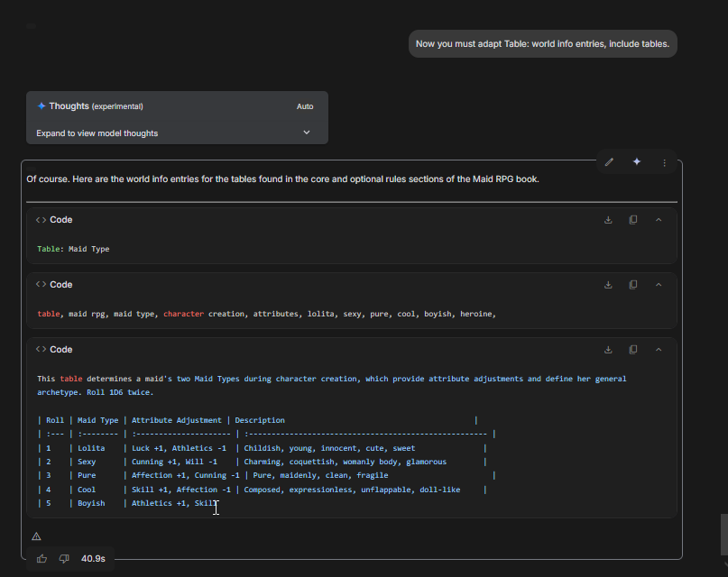Click the 'Attribute Adjustment' column header
The width and height of the screenshot is (728, 577).
click(177, 420)
